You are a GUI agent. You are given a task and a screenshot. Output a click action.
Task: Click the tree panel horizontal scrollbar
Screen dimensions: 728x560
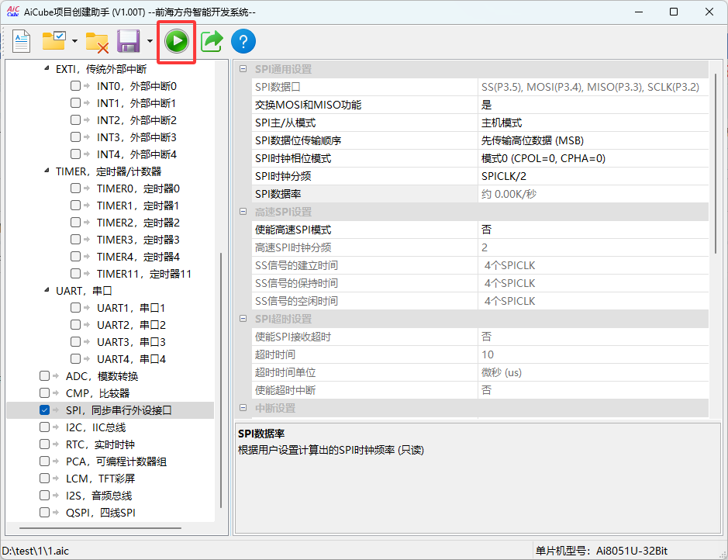coord(100,528)
